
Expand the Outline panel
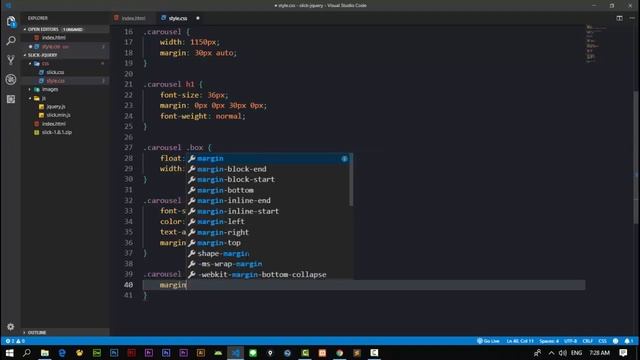pyautogui.click(x=64, y=332)
